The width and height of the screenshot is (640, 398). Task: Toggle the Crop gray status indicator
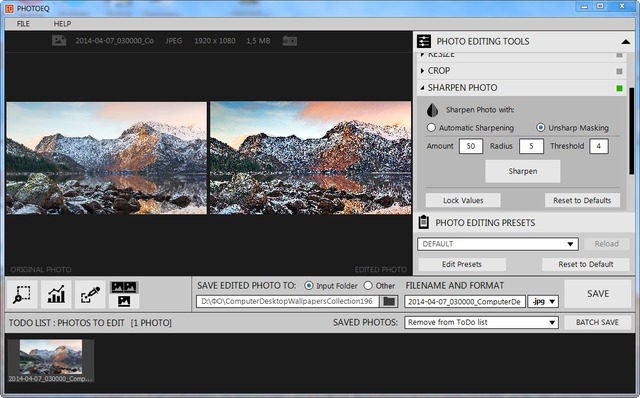(619, 71)
